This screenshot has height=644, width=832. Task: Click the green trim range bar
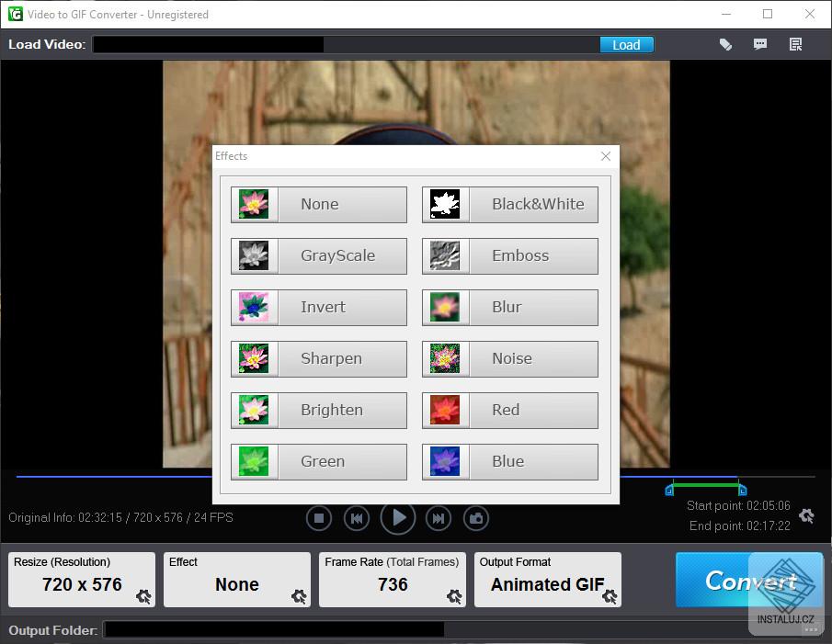pyautogui.click(x=706, y=485)
